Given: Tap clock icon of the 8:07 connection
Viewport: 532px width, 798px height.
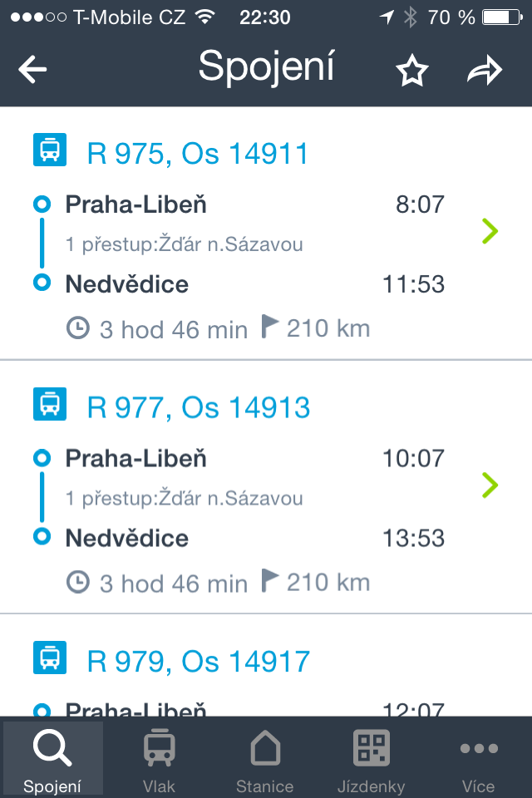Looking at the screenshot, I should click(x=77, y=328).
